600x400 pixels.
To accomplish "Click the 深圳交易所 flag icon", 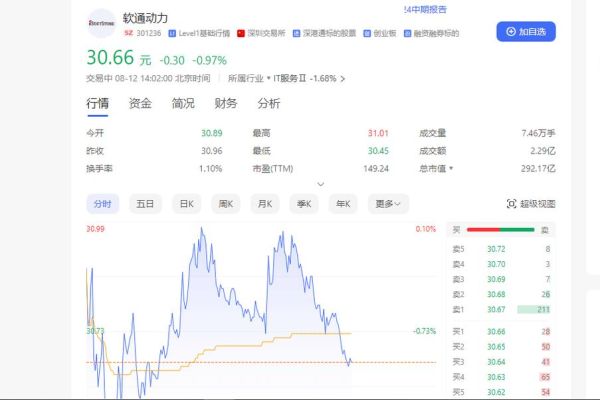I will pyautogui.click(x=241, y=33).
